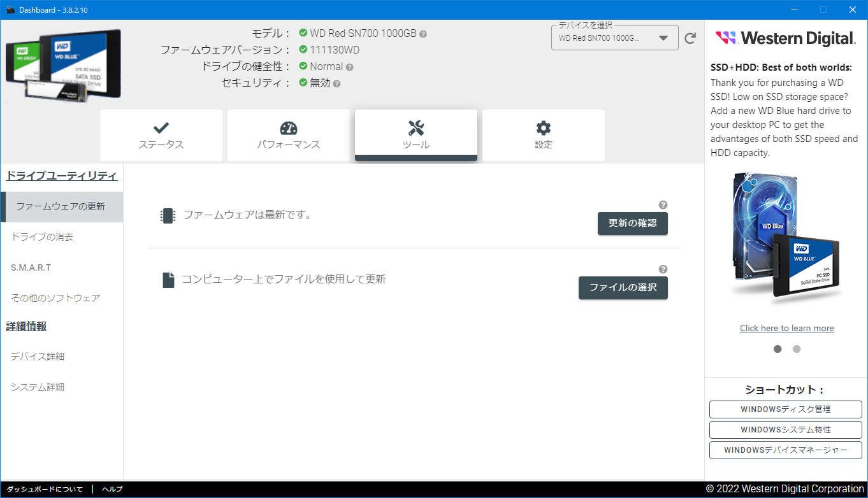Viewport: 868px width, 498px height.
Task: Open S.M.A.R.T in sidebar
Action: click(62, 267)
